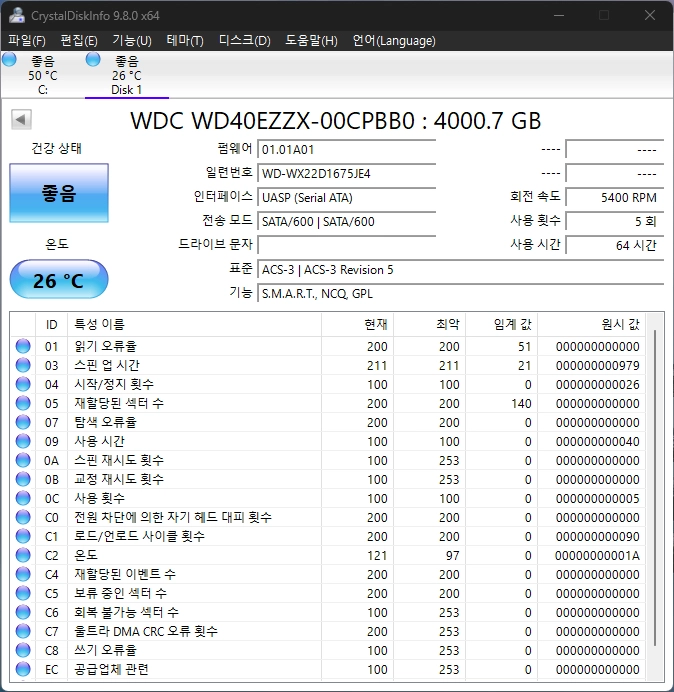Click threshold value 140 in 재할당된 섹터 row

(x=521, y=403)
